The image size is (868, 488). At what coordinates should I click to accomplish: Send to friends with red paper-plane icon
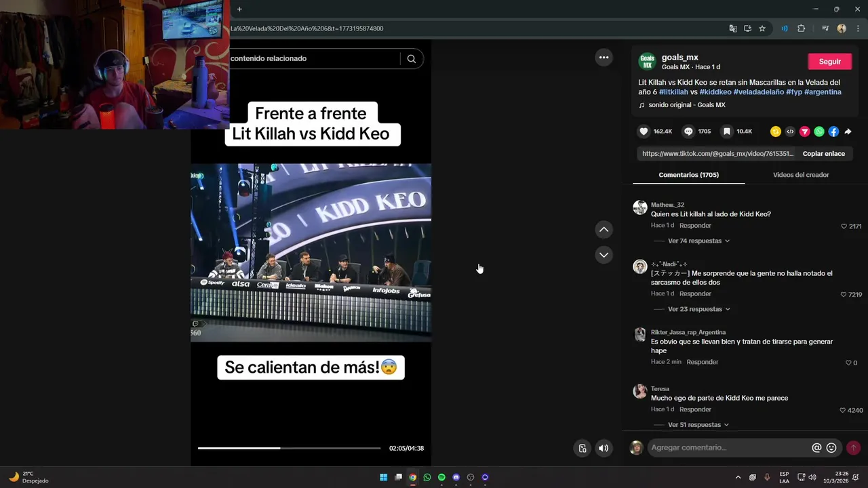[x=804, y=131]
